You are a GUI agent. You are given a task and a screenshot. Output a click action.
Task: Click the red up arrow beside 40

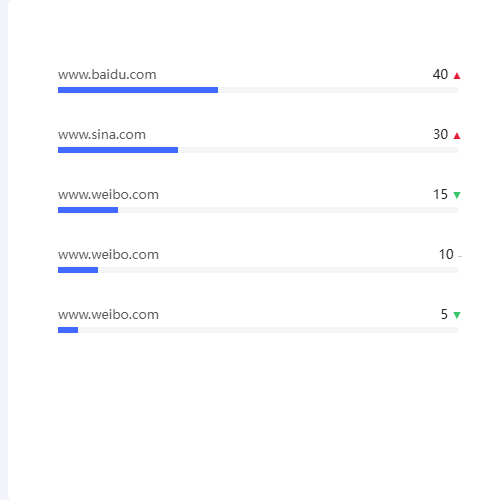tap(457, 76)
